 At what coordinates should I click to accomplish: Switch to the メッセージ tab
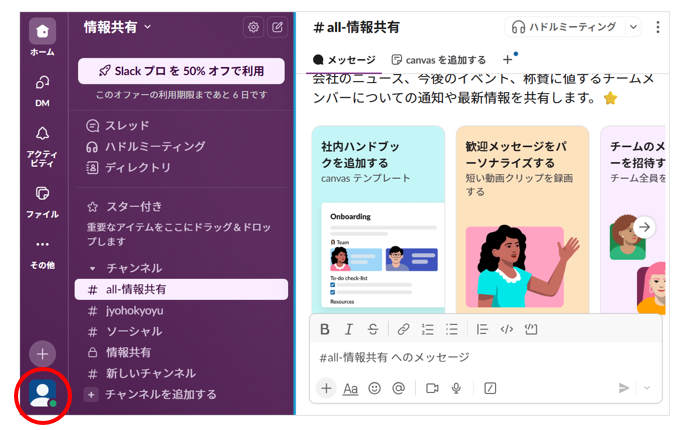click(x=345, y=60)
